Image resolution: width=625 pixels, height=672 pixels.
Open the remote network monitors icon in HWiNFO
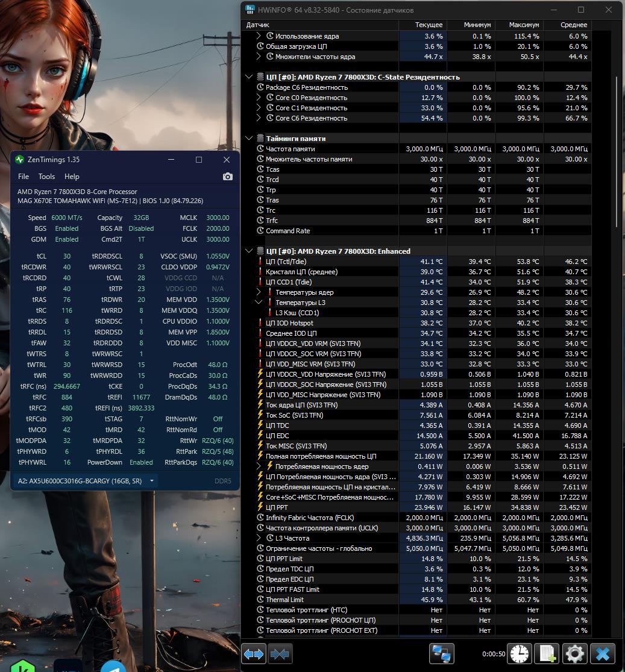(442, 654)
